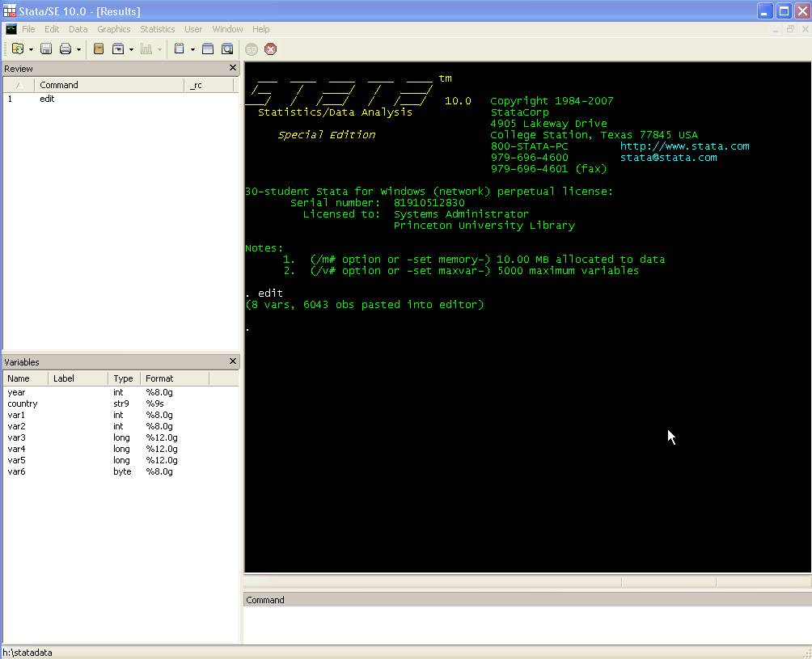Viewport: 812px width, 659px height.
Task: Close the Variables panel
Action: click(x=233, y=361)
